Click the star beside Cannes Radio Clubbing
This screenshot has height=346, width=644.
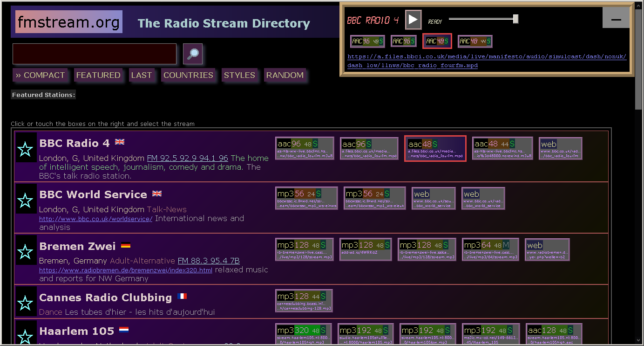(26, 302)
